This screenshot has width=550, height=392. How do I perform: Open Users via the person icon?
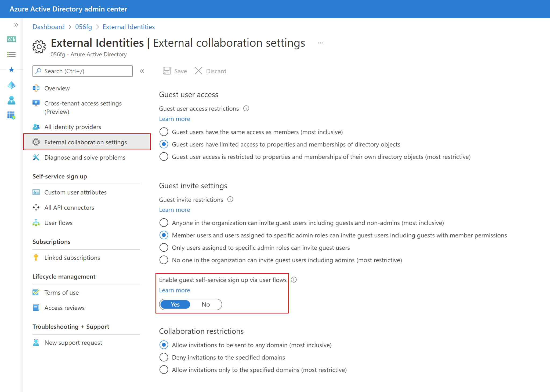coord(11,100)
